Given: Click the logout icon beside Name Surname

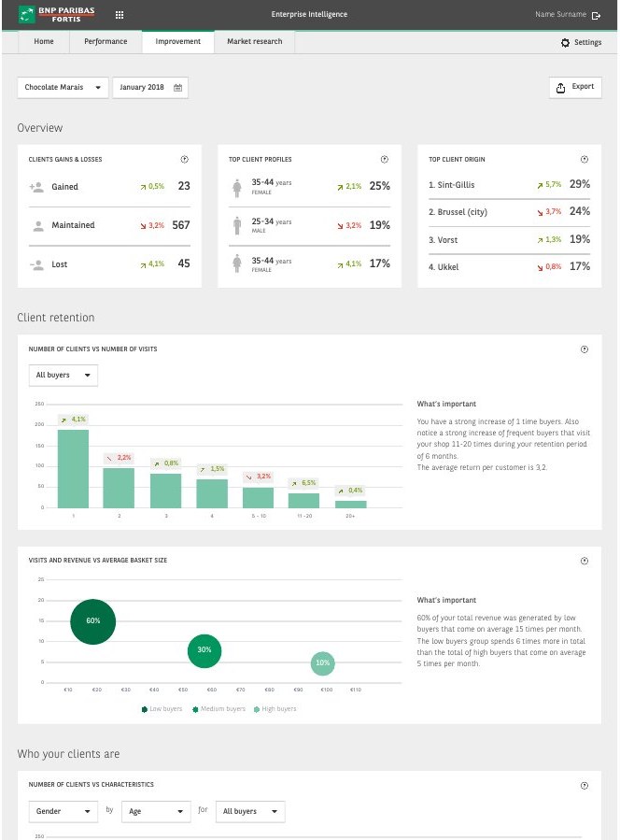Looking at the screenshot, I should point(596,16).
